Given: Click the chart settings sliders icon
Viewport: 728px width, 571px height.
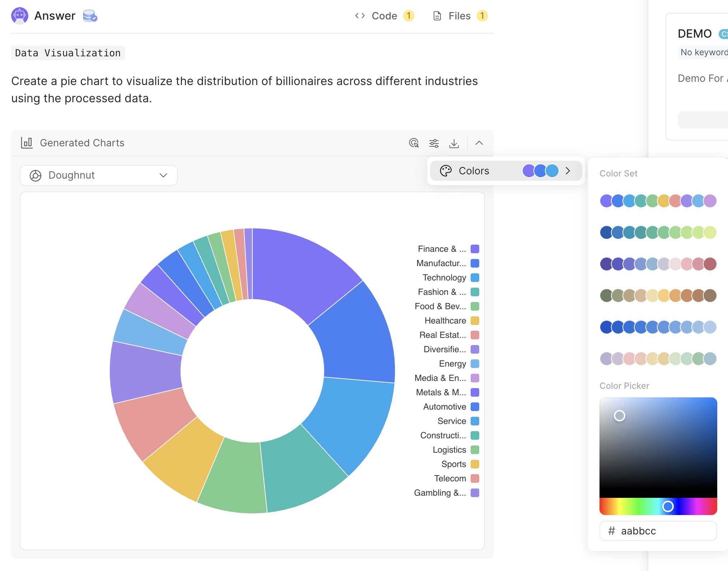Looking at the screenshot, I should point(434,143).
